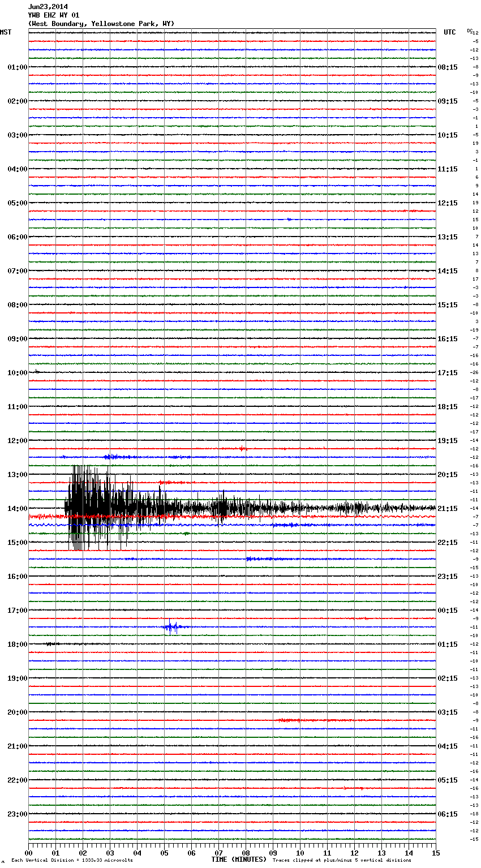
Task: Select the 16:00 MST time label
Action: [18, 577]
